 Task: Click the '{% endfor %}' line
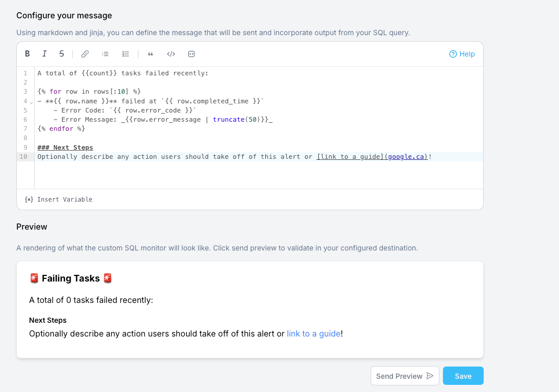[x=61, y=129]
